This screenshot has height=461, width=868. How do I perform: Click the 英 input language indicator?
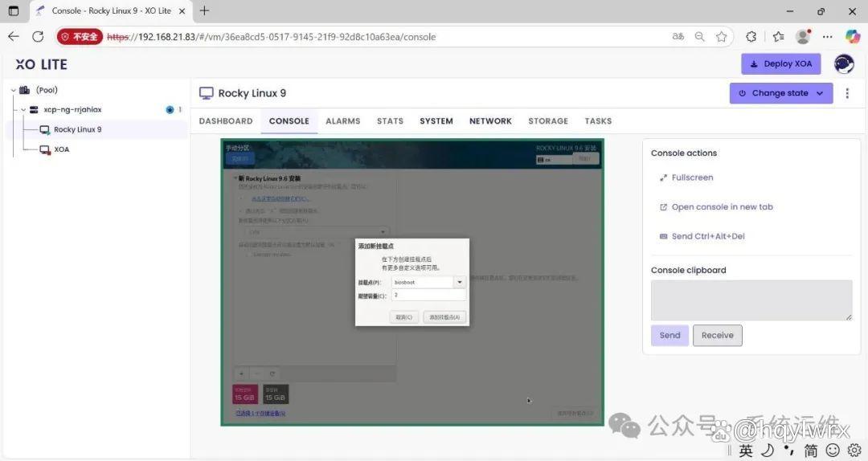746,451
